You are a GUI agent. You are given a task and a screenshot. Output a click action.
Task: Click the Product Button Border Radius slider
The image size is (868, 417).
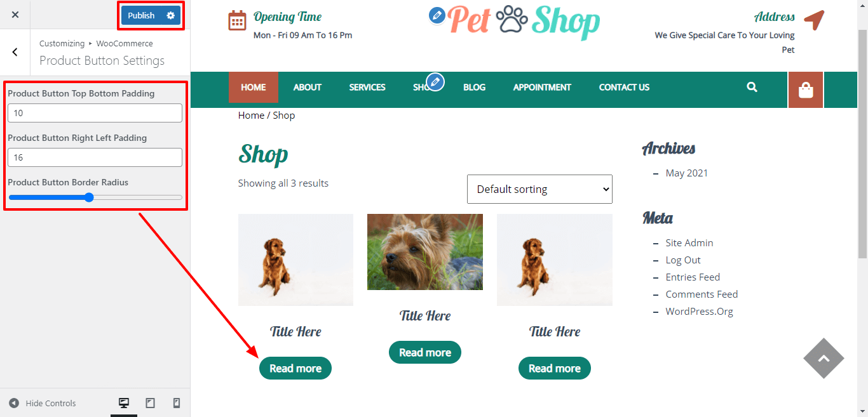(95, 197)
